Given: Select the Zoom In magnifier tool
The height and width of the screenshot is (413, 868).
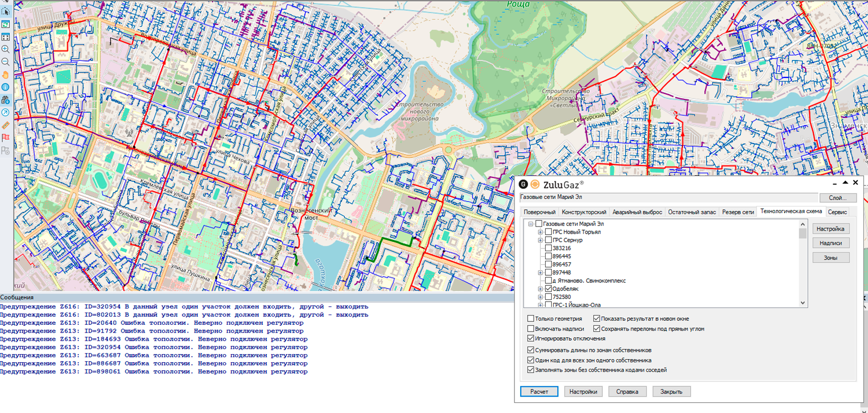Looking at the screenshot, I should 6,49.
